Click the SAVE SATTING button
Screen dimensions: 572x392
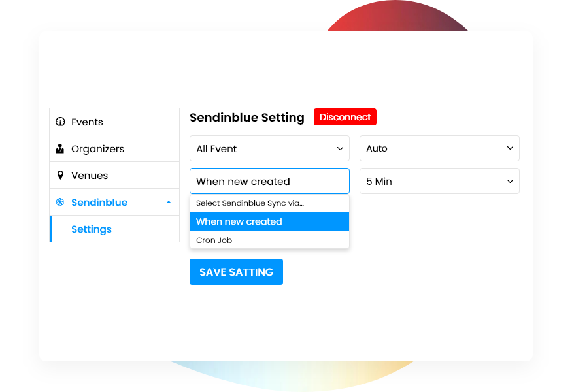click(x=236, y=271)
